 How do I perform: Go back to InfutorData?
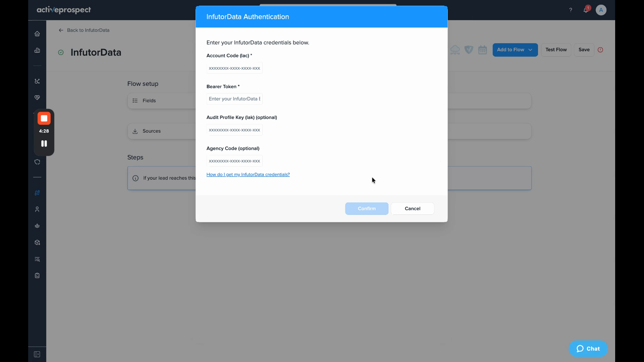tap(84, 30)
